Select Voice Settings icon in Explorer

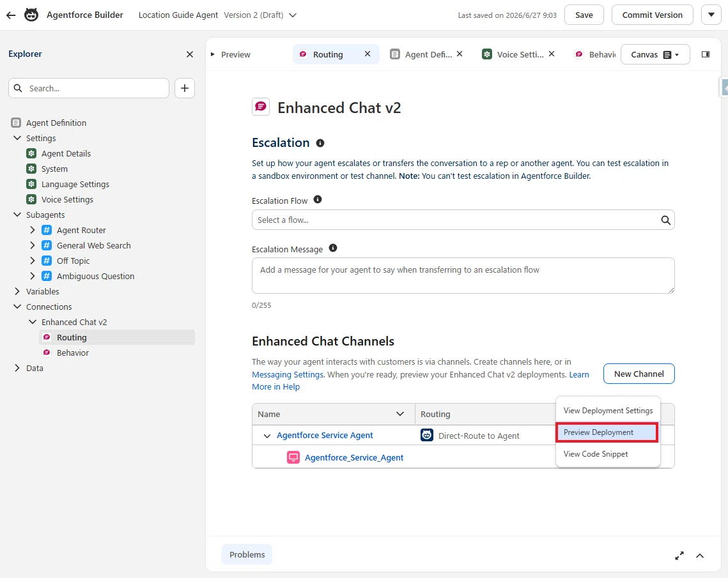click(31, 199)
